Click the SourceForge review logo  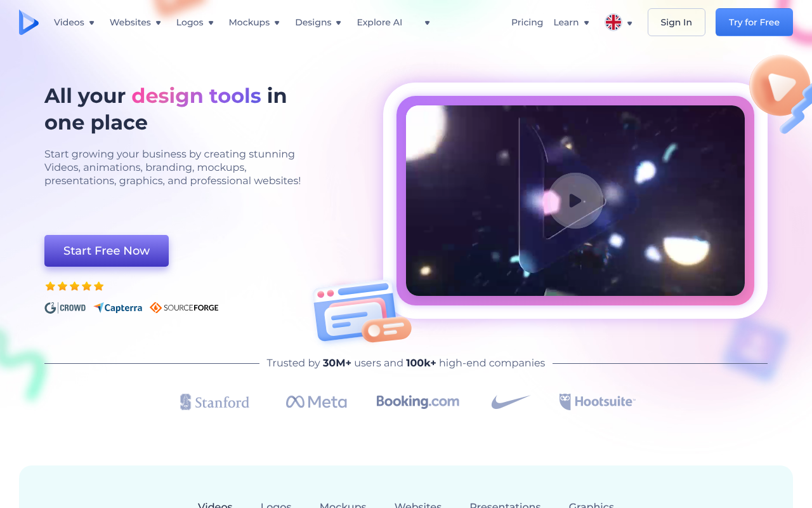point(184,308)
